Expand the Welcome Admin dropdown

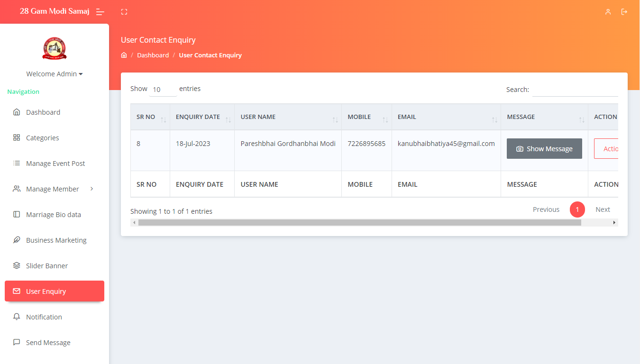(55, 74)
